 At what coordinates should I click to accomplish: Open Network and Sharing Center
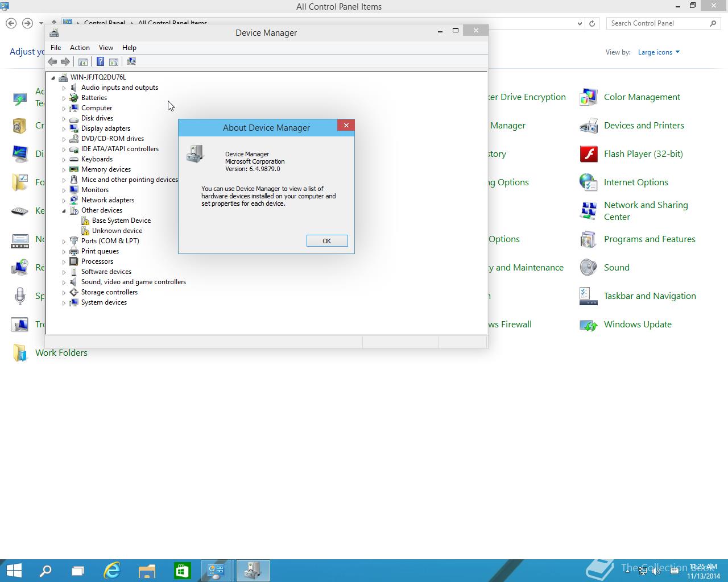coord(646,211)
